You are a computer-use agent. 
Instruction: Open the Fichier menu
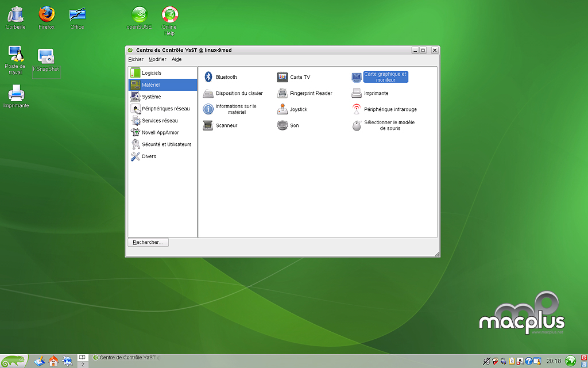pyautogui.click(x=136, y=59)
